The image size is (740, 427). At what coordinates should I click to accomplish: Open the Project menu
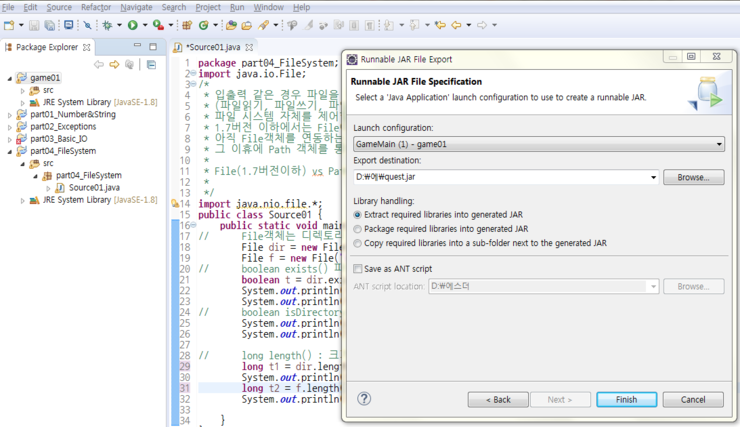coord(208,7)
